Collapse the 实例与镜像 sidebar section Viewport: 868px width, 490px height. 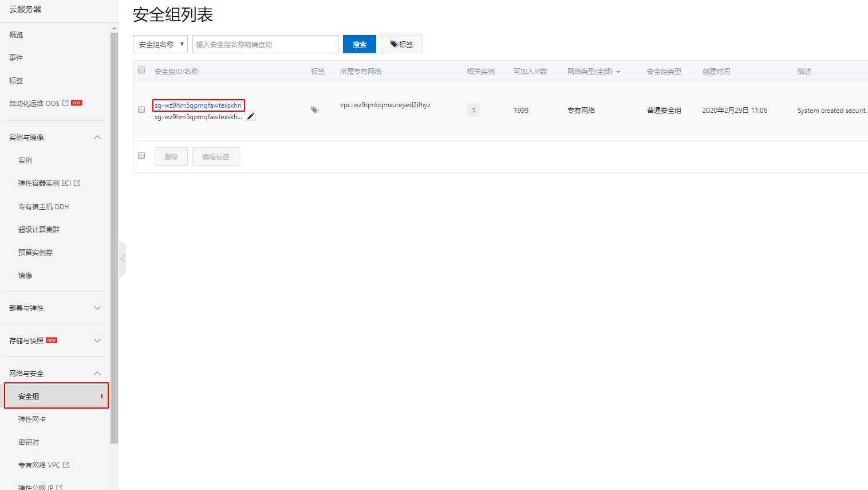click(97, 138)
